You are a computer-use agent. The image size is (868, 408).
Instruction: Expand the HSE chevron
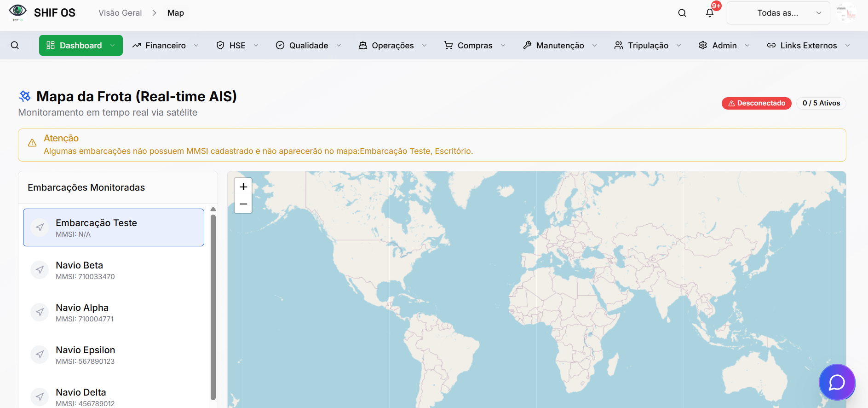tap(256, 45)
